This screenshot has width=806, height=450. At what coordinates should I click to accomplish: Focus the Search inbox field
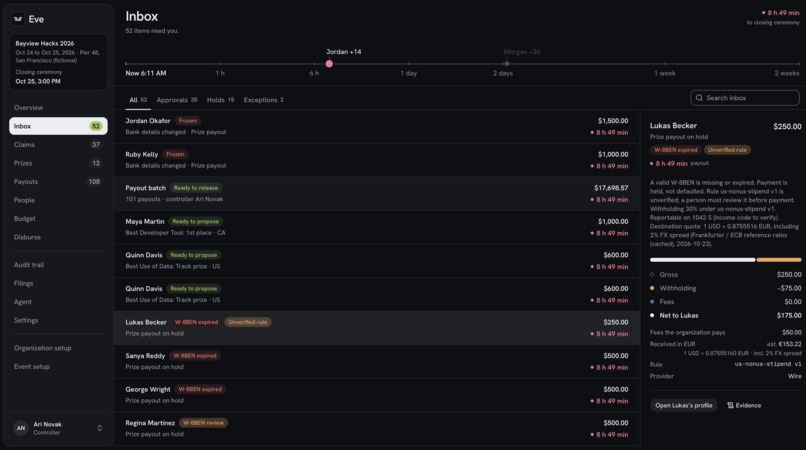(x=745, y=98)
